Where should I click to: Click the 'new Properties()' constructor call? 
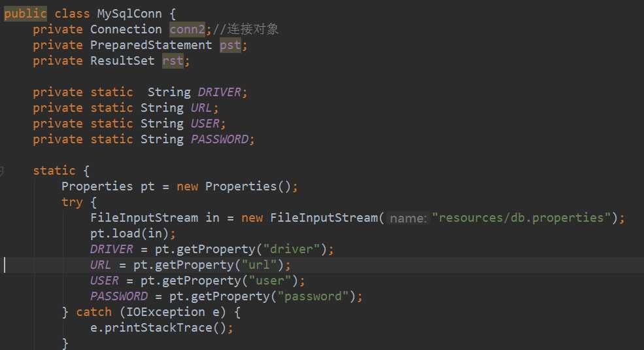(x=233, y=186)
